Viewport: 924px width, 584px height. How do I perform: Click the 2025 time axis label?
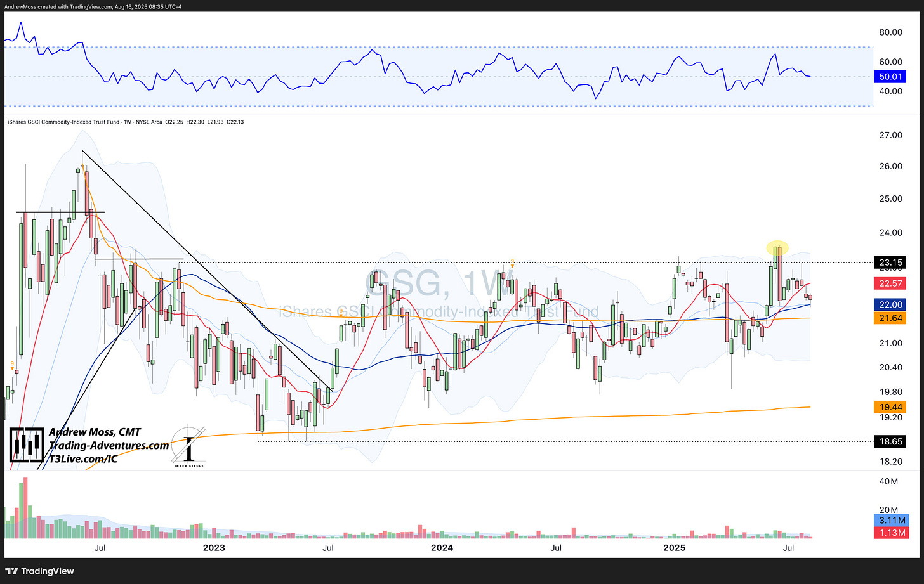(673, 547)
